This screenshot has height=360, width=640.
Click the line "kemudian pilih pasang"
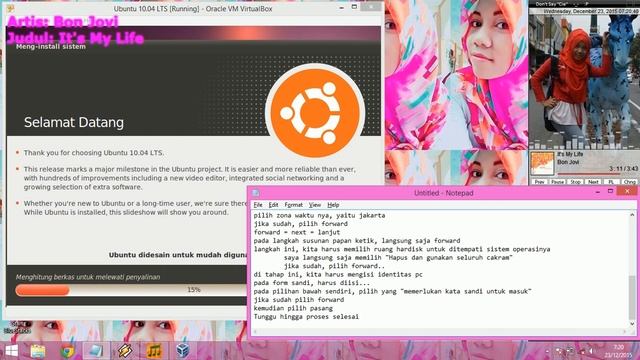tap(293, 308)
